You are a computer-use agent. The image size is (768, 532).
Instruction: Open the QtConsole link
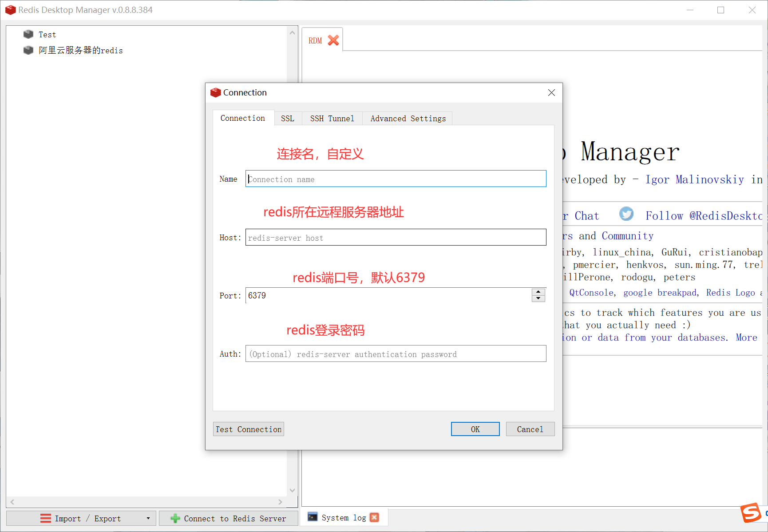coord(592,293)
